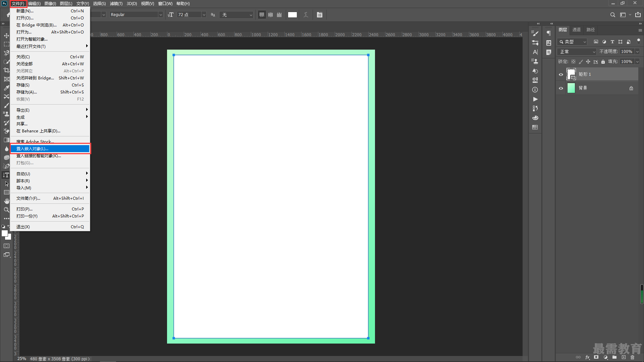Choose 存储为 from File menu

(50, 92)
